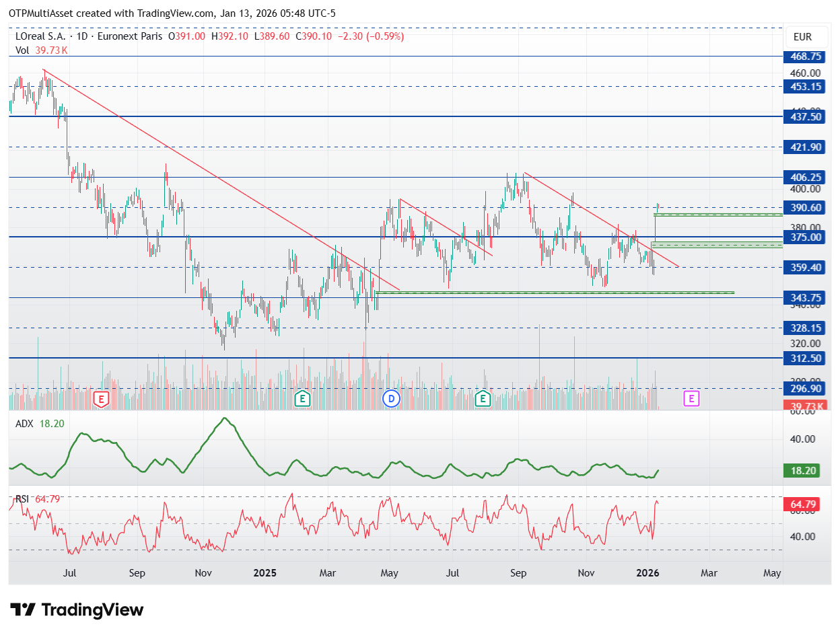Click the green E marker near February 2025
The width and height of the screenshot is (840, 635).
[303, 399]
